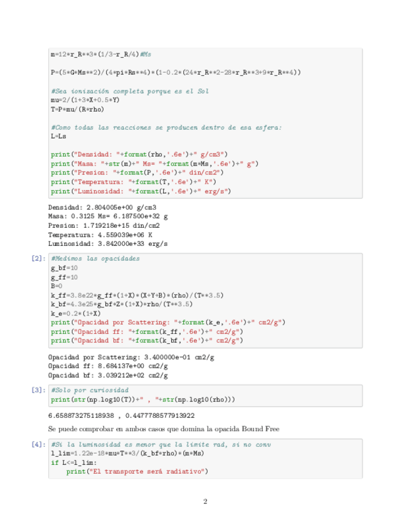
Task: Click the line "g_bf=10"
Action: point(64,268)
